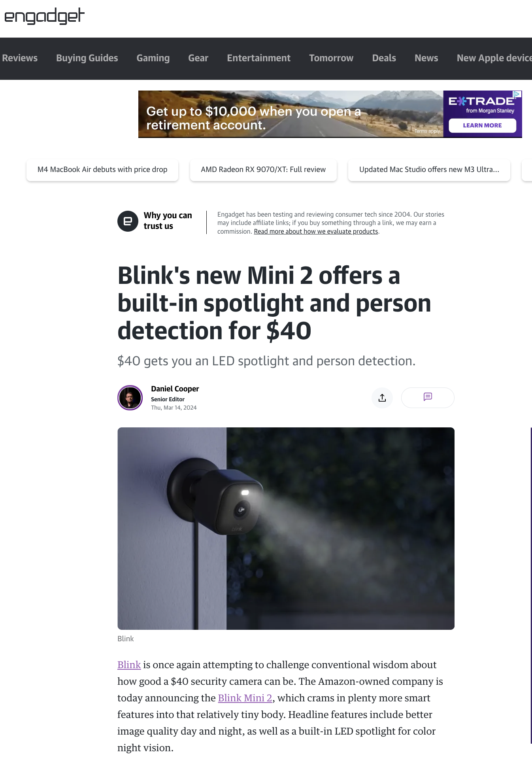
Task: Follow the 'Blink Mini 2' article link
Action: pyautogui.click(x=245, y=698)
